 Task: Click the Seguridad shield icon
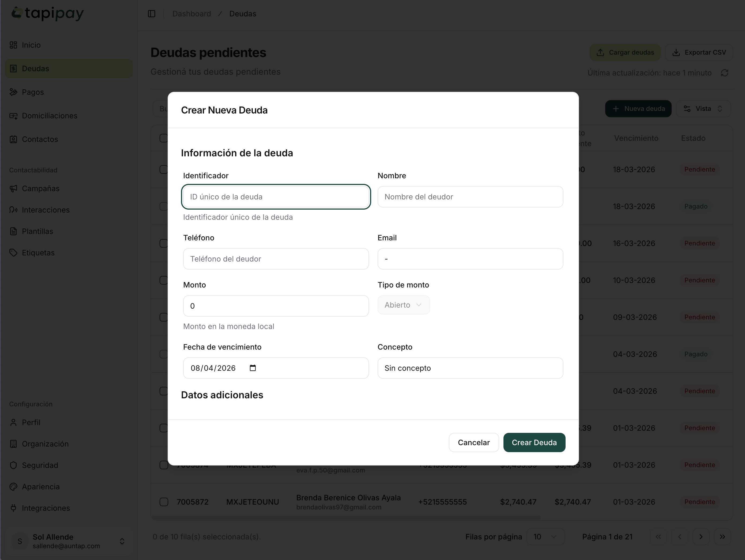pyautogui.click(x=13, y=465)
